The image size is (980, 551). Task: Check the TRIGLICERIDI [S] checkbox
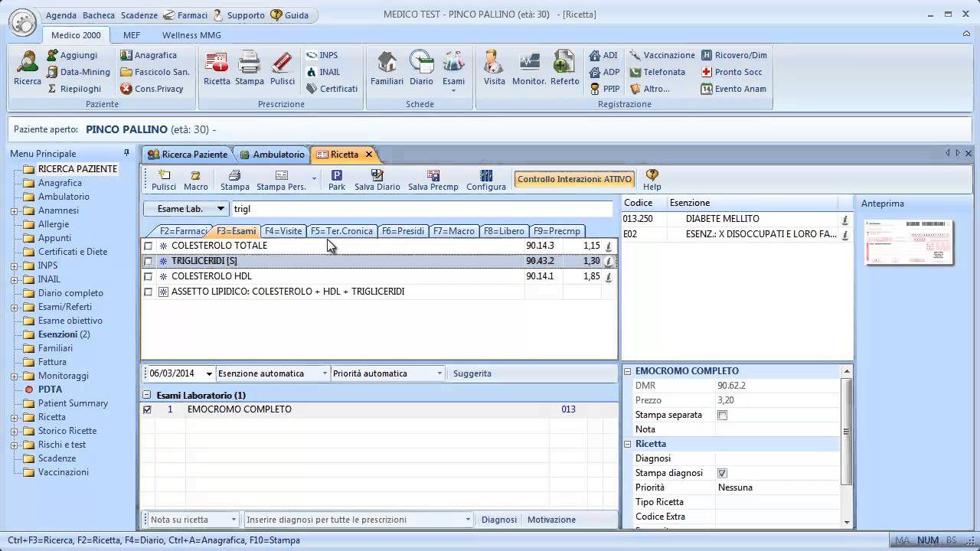click(x=149, y=261)
